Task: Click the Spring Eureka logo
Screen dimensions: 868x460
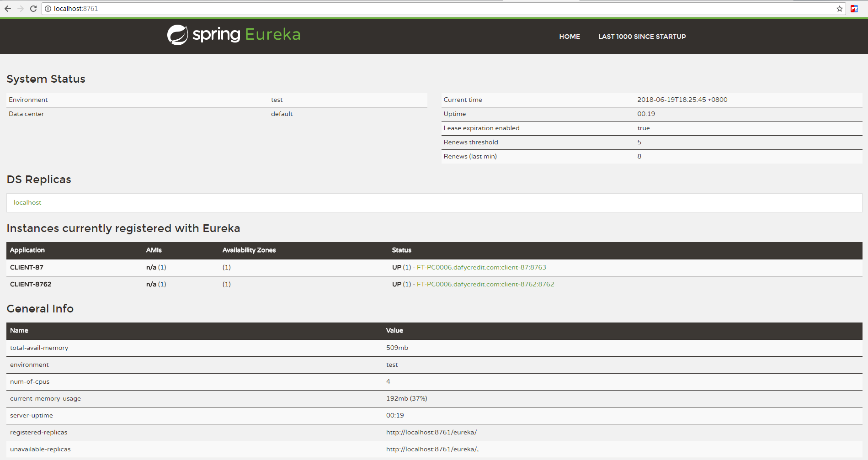Action: pos(233,34)
